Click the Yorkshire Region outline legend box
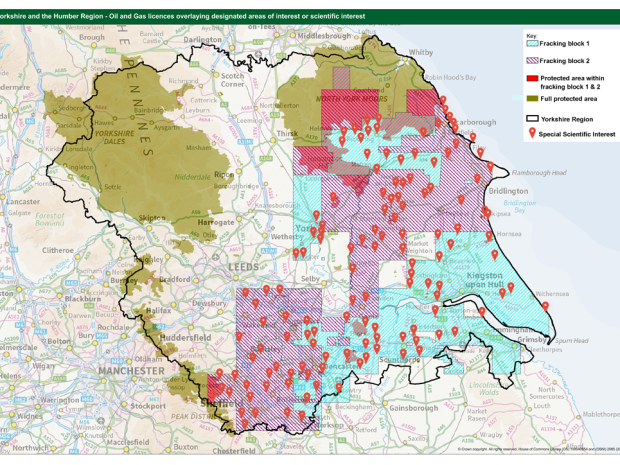The height and width of the screenshot is (465, 620). point(532,119)
